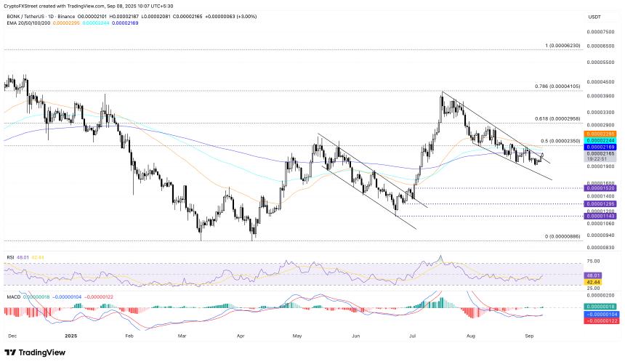Click the 0.00001900 price axis label
The width and height of the screenshot is (625, 364).
click(x=600, y=166)
